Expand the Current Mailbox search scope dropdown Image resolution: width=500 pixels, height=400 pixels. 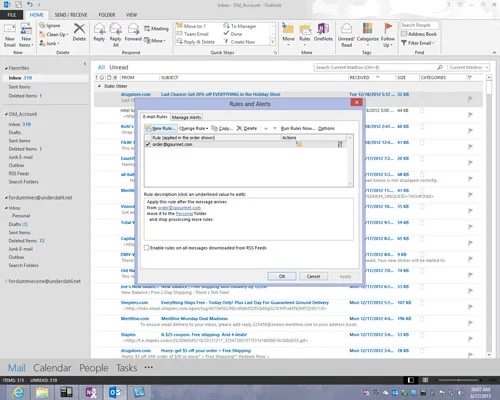coord(469,67)
